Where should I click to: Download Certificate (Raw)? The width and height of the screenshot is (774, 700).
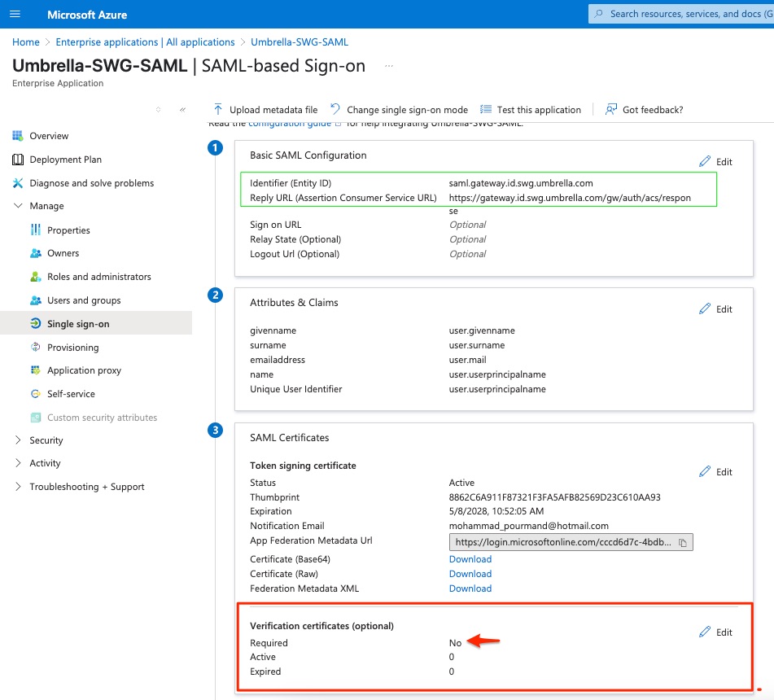470,574
